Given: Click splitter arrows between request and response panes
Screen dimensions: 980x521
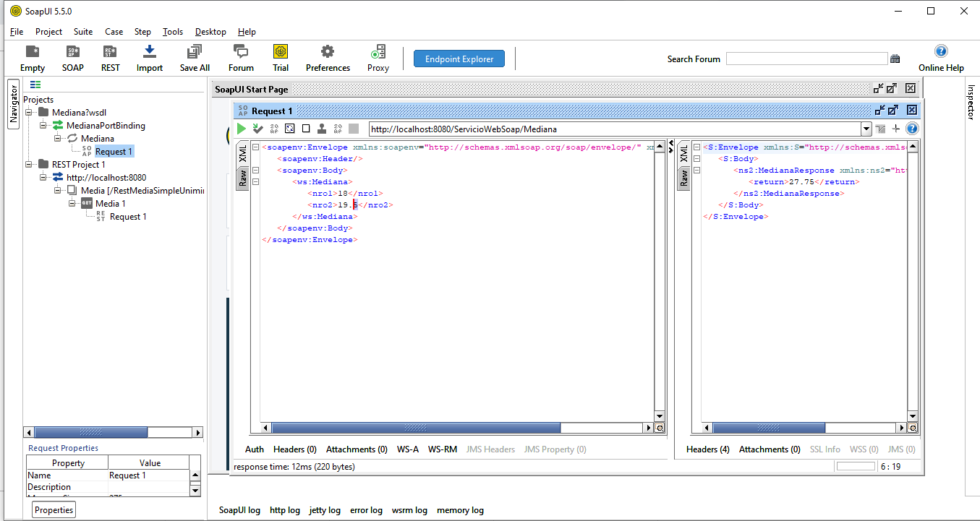Looking at the screenshot, I should [670, 147].
